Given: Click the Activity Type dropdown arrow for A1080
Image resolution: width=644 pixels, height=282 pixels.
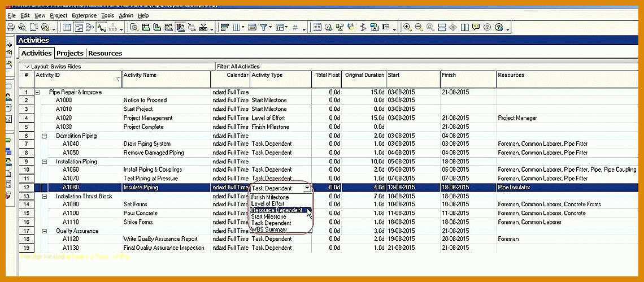Looking at the screenshot, I should [x=307, y=188].
